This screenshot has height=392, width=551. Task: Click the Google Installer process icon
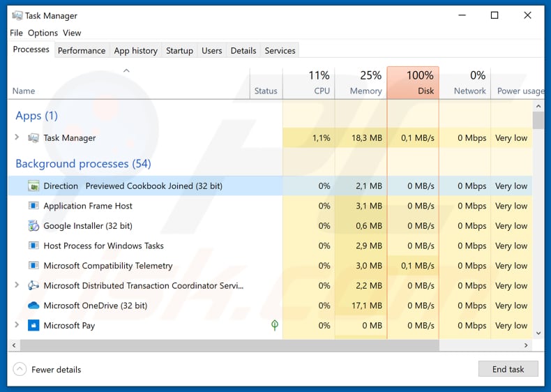tap(33, 226)
